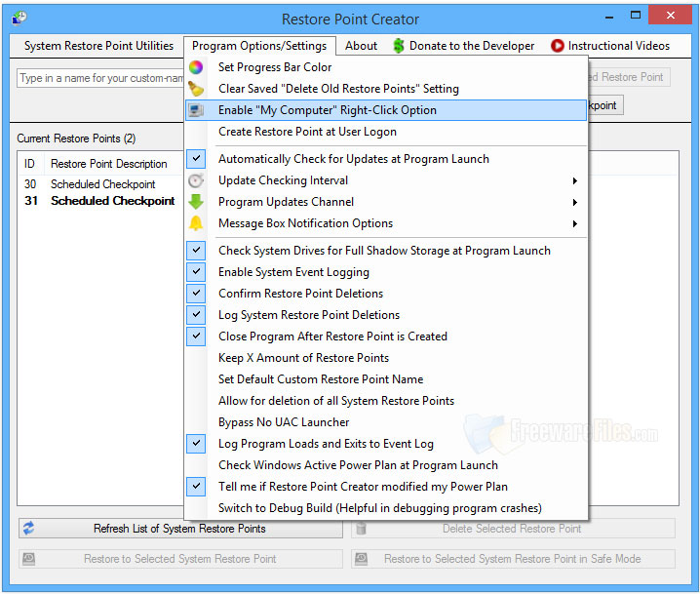
Task: Select restore point 30 Scheduled Checkpoint row
Action: [x=100, y=184]
